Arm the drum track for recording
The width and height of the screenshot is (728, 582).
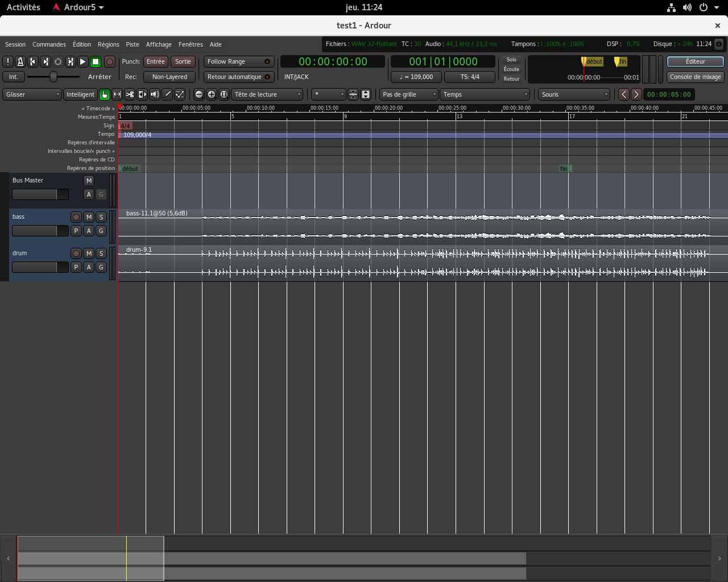pyautogui.click(x=76, y=253)
